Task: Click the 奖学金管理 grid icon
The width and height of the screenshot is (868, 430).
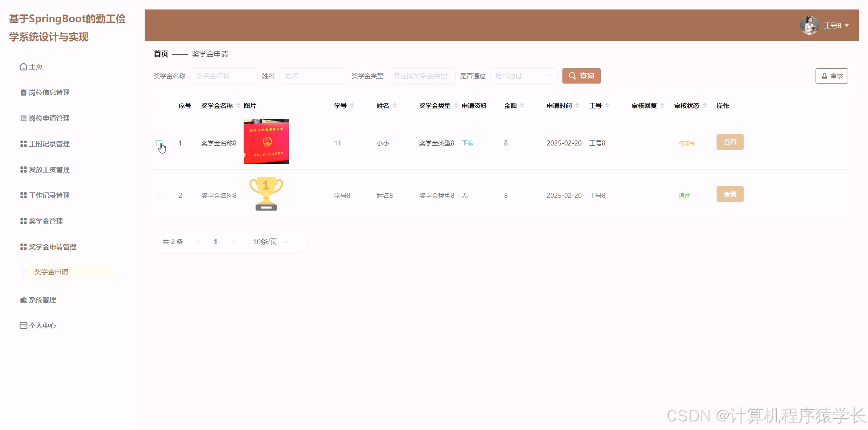Action: point(24,221)
